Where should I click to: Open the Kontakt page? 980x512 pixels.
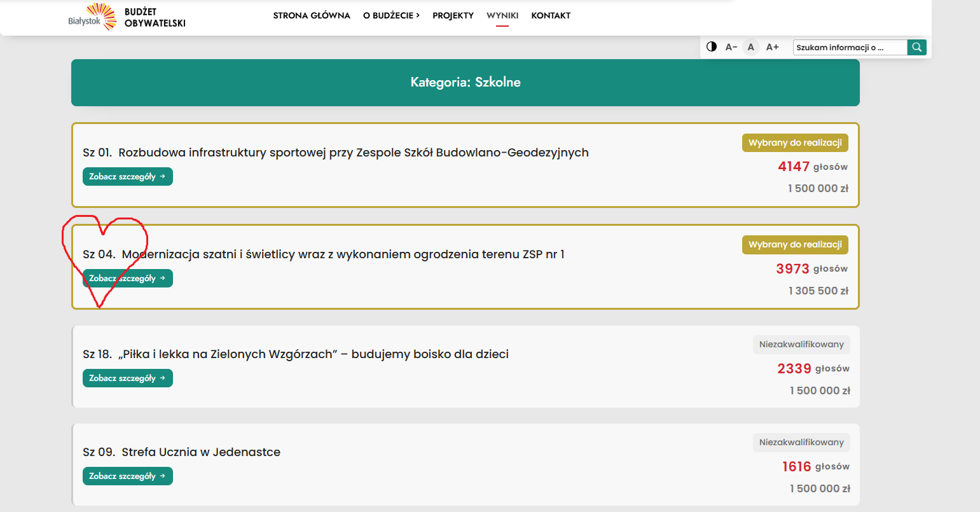tap(551, 15)
